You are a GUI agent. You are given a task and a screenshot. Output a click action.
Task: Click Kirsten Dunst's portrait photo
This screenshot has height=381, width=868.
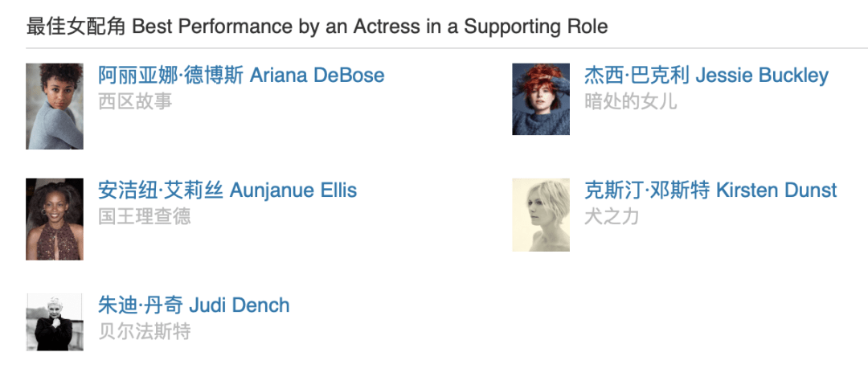click(x=541, y=215)
